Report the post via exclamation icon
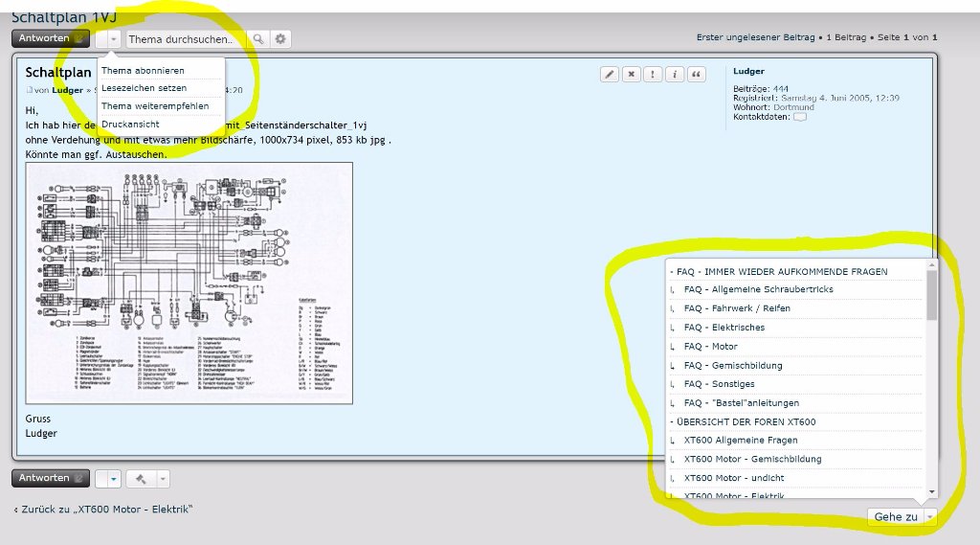 pyautogui.click(x=653, y=75)
